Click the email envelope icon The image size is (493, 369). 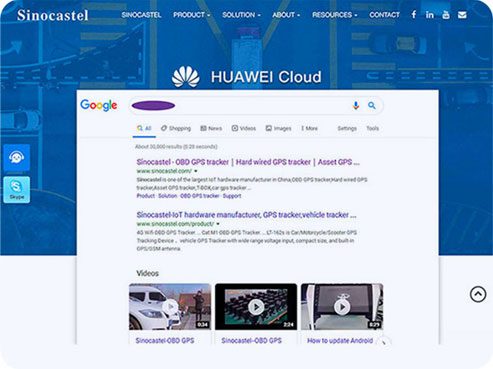click(x=462, y=15)
